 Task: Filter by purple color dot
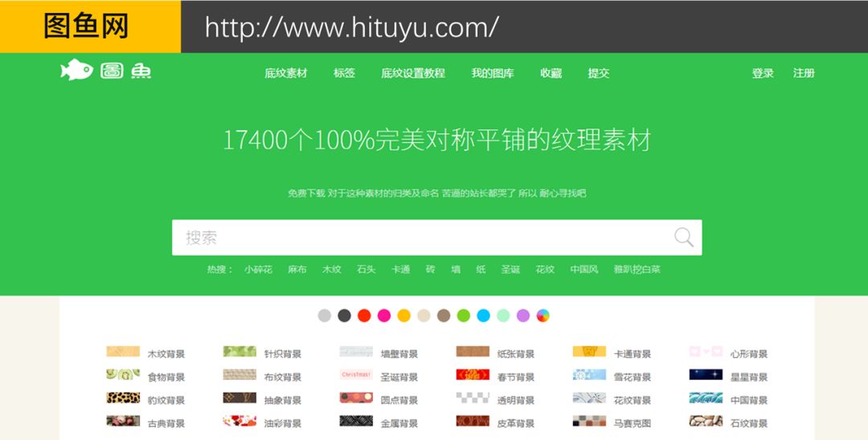523,316
